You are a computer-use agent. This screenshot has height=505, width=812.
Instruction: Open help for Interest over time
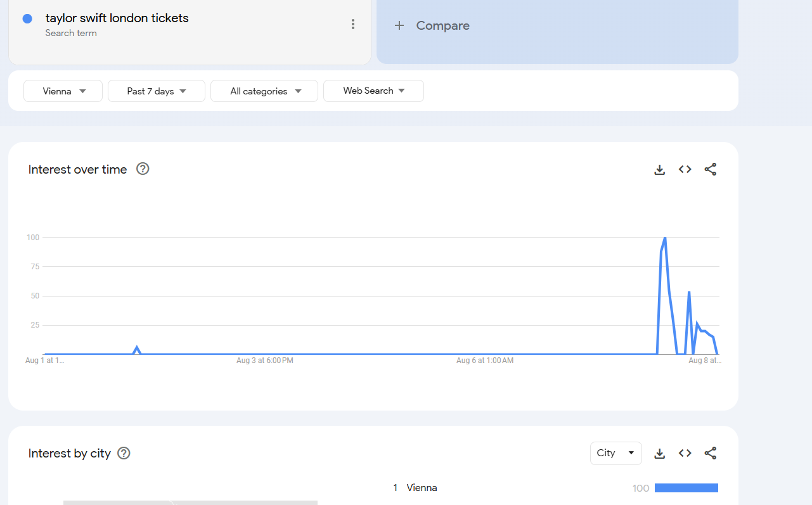pyautogui.click(x=143, y=169)
